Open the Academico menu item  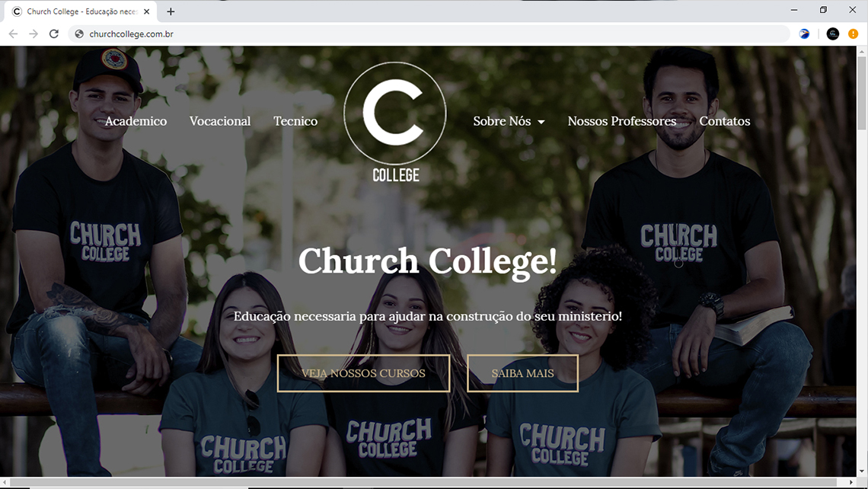[136, 121]
